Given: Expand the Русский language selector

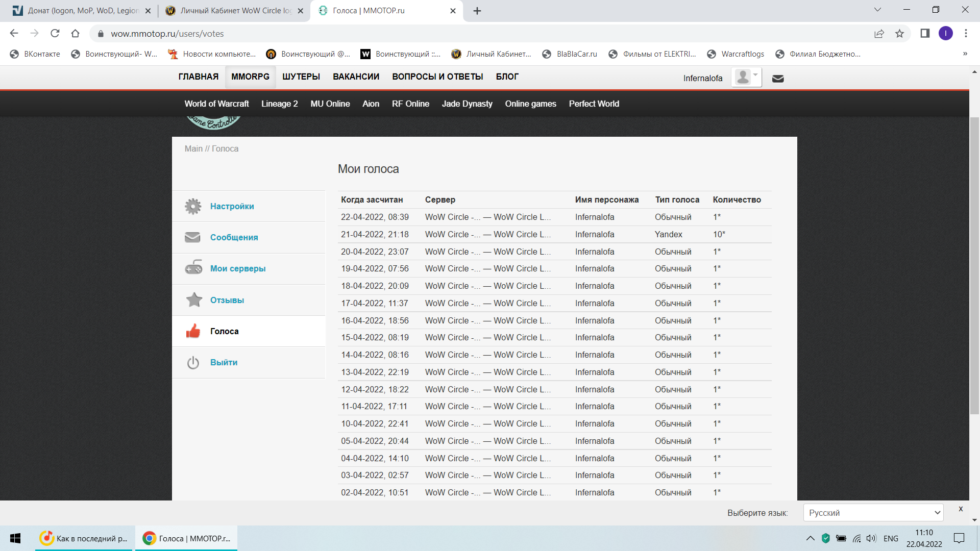Looking at the screenshot, I should pos(873,513).
